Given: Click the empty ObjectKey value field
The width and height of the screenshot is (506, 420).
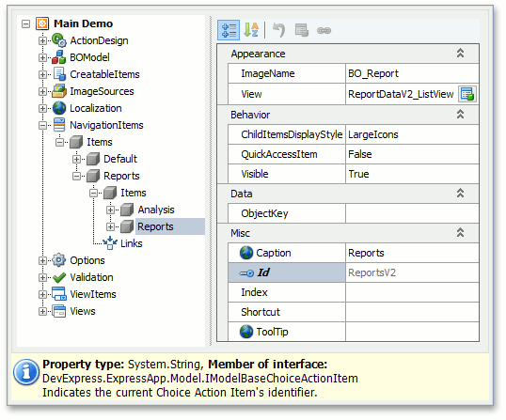Looking at the screenshot, I should pyautogui.click(x=412, y=213).
